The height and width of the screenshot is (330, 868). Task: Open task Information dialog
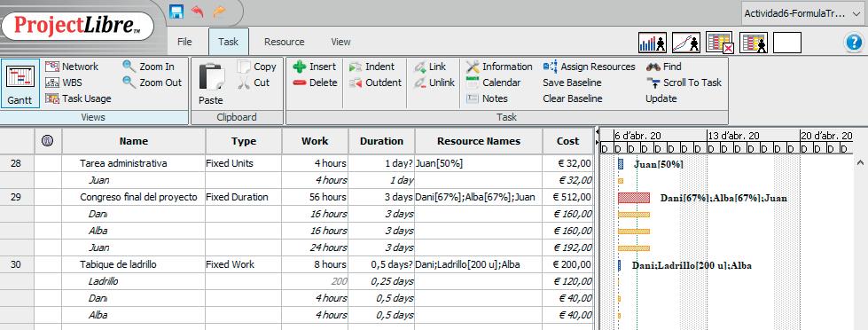point(499,67)
